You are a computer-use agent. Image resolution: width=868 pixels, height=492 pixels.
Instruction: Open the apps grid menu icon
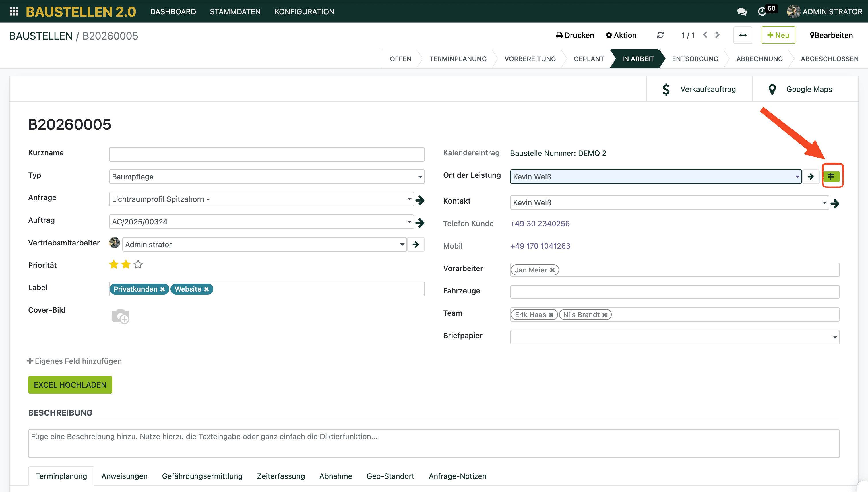pos(14,11)
